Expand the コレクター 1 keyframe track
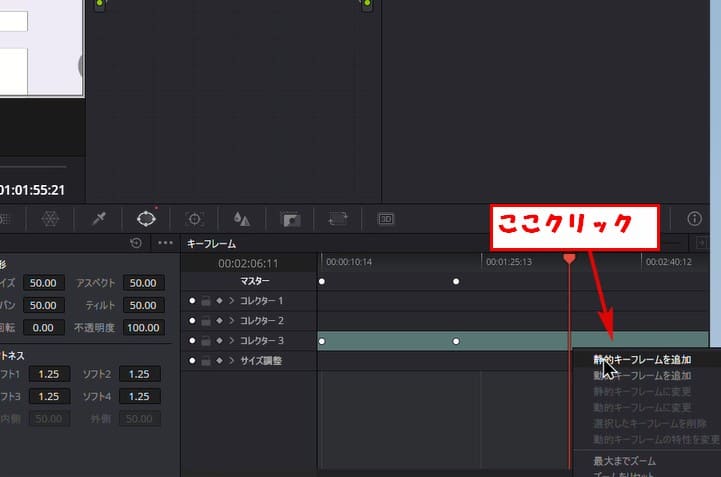Screen dimensions: 721x477 (231, 301)
